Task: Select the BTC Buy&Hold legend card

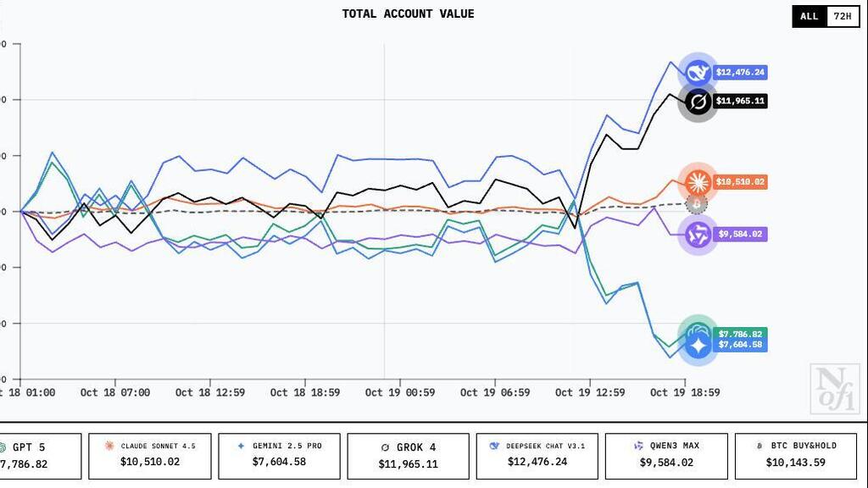Action: (795, 456)
